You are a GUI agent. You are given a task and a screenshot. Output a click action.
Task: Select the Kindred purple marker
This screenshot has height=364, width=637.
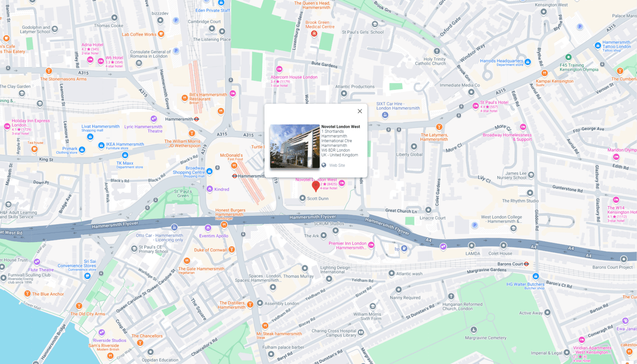coord(209,189)
